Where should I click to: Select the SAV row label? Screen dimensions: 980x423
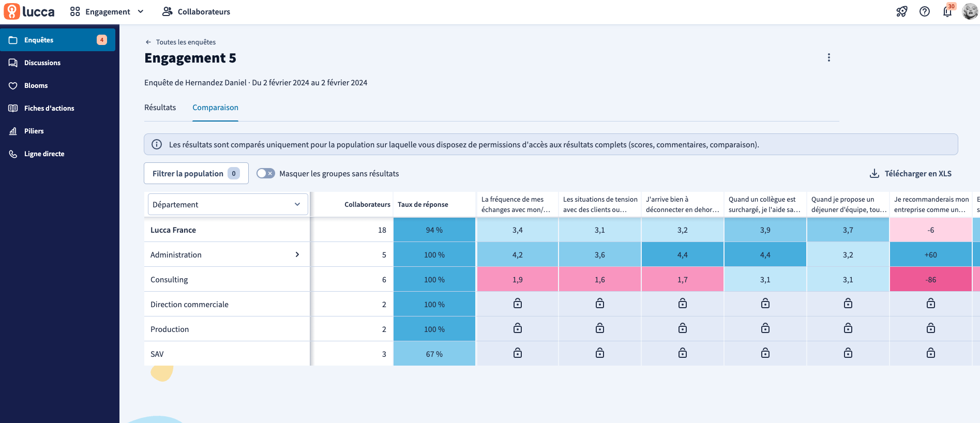[x=157, y=354]
